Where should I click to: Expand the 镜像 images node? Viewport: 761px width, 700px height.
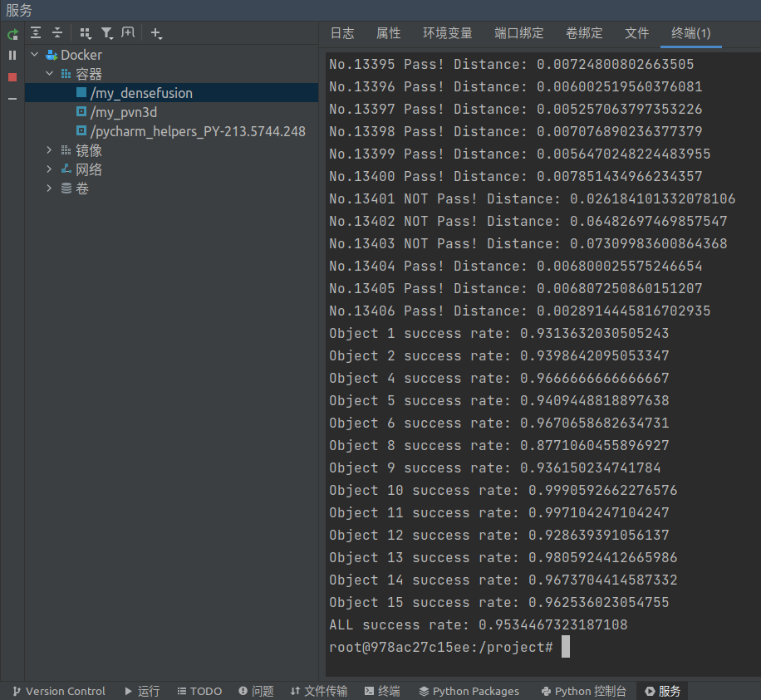point(48,150)
